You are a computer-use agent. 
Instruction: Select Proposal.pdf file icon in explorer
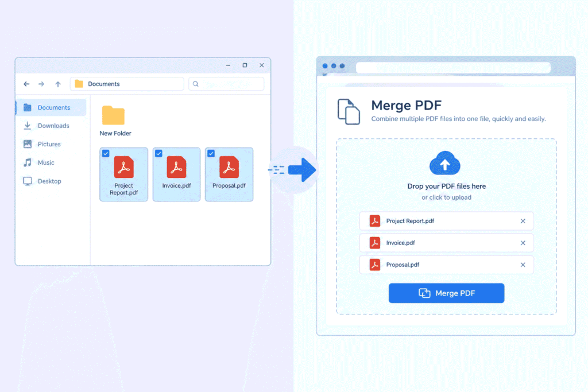tap(229, 167)
